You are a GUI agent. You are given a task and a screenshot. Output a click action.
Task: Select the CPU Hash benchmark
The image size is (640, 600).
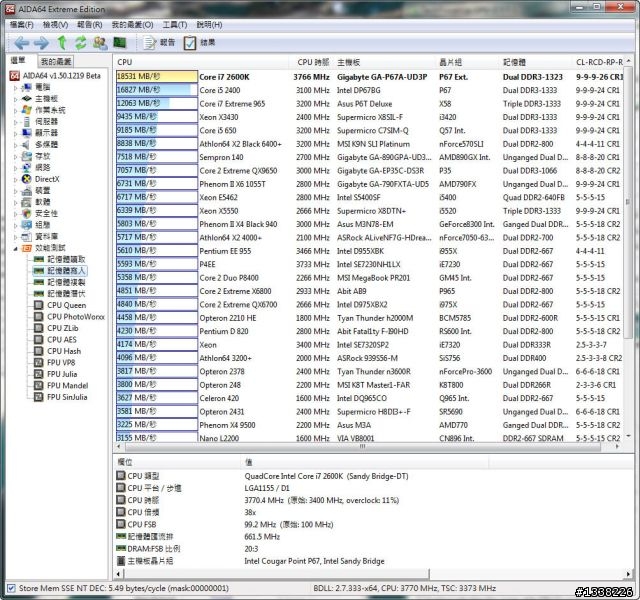click(x=57, y=351)
